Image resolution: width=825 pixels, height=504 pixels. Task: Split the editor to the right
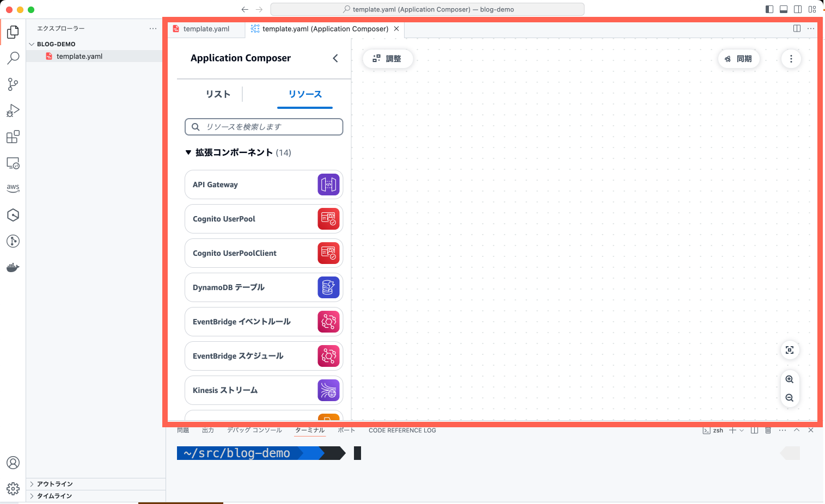[x=797, y=28]
